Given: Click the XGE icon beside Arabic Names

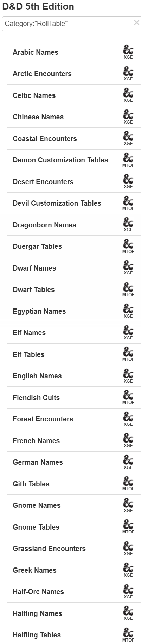Looking at the screenshot, I should point(128,52).
